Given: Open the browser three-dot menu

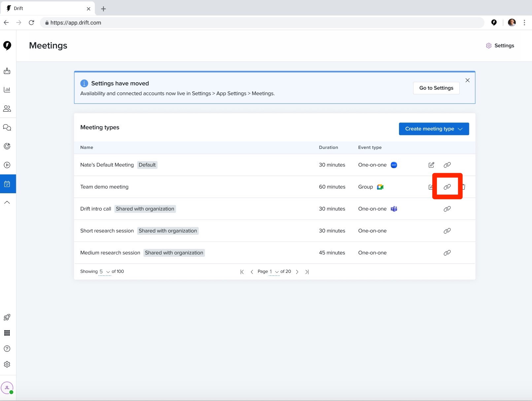Looking at the screenshot, I should click(x=524, y=22).
